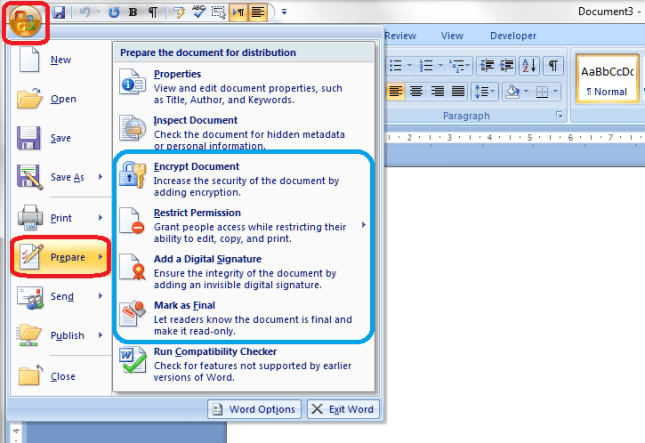The width and height of the screenshot is (645, 443).
Task: Open the Numbering library dropdown arrow
Action: coord(440,65)
